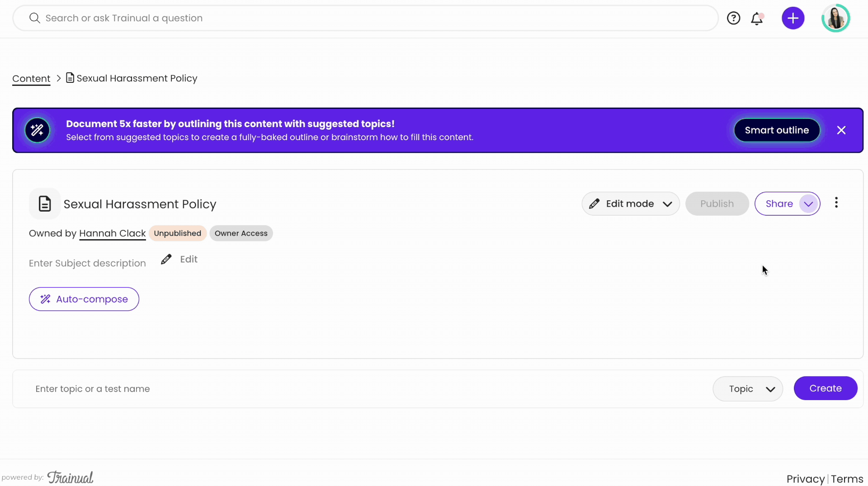Dismiss the smart outline banner
Viewport: 868px width, 486px height.
coord(841,130)
